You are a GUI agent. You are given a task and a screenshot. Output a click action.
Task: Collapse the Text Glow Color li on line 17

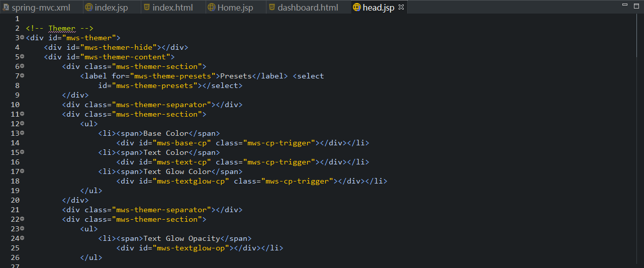pyautogui.click(x=22, y=171)
